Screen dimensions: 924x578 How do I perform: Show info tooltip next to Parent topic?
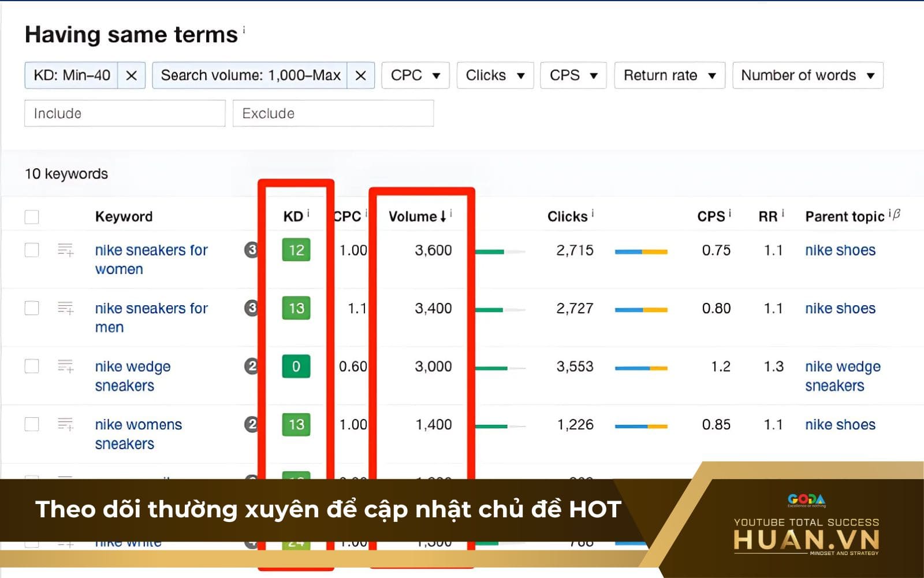pyautogui.click(x=889, y=213)
